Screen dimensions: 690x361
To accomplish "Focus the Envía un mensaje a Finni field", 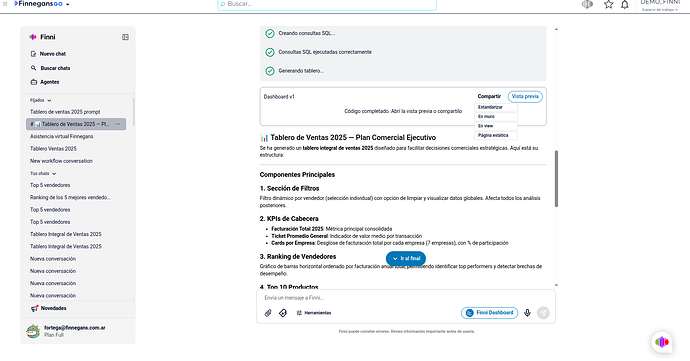I will coord(405,298).
